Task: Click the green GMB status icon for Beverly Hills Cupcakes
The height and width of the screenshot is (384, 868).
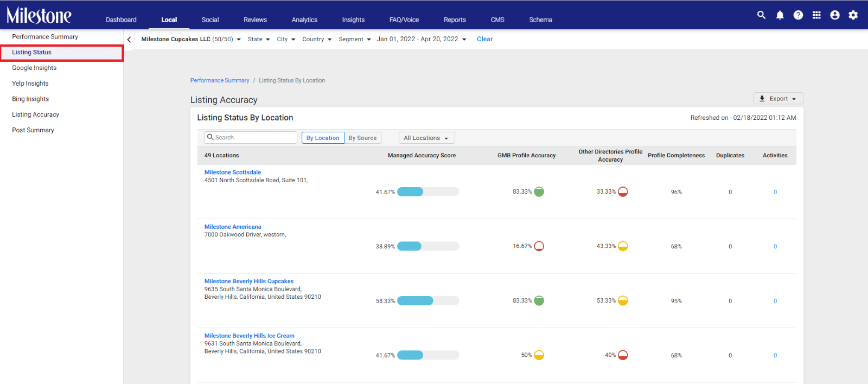Action: coord(539,300)
